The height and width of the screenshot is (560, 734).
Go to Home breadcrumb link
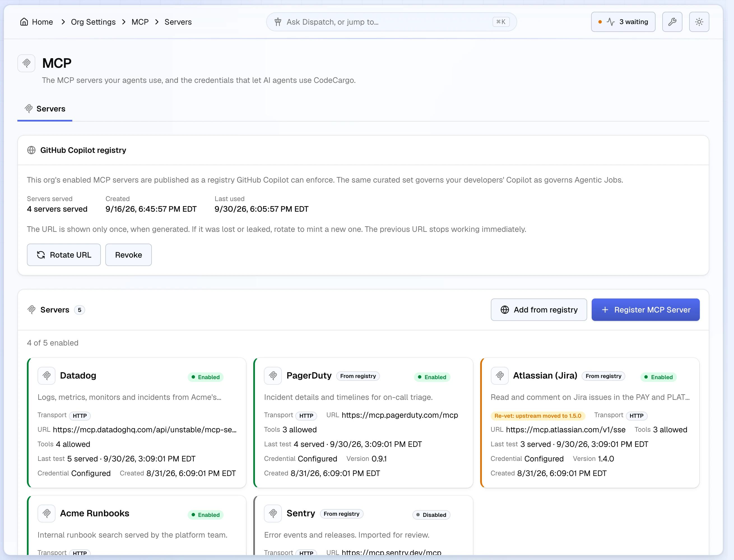(42, 22)
